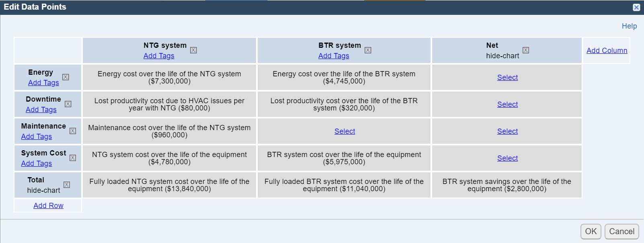Click NTG lost productivity cell ($80,000)
This screenshot has height=243, width=644.
click(x=169, y=104)
